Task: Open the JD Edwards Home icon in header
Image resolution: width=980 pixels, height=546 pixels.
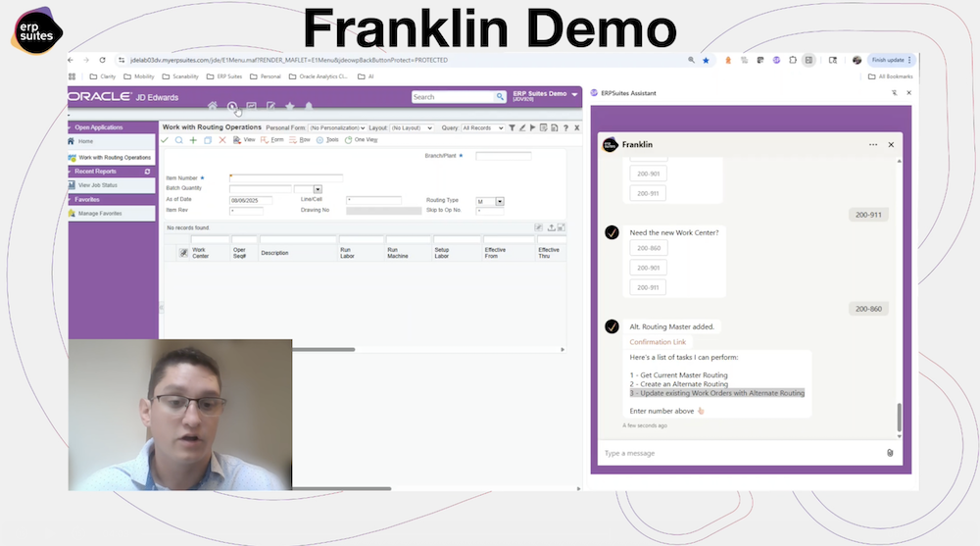Action: click(x=213, y=106)
